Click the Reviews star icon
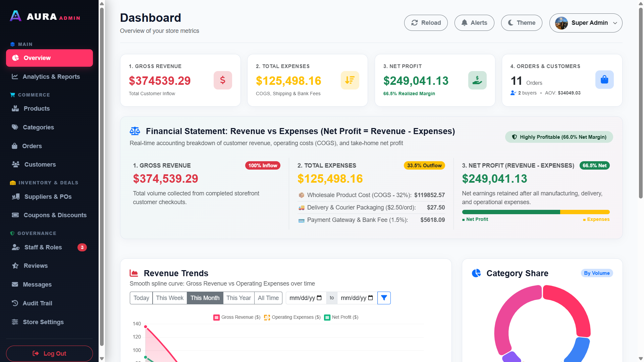644x362 pixels. 15,266
